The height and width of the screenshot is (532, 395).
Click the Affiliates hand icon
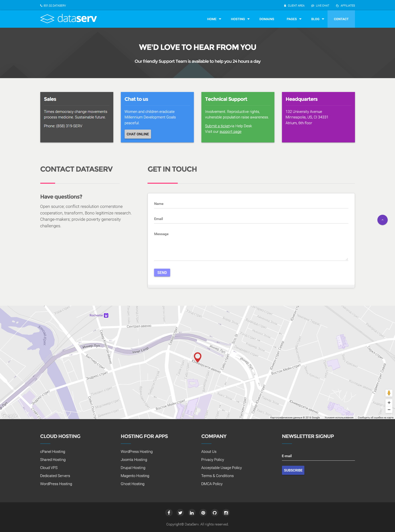click(x=337, y=6)
